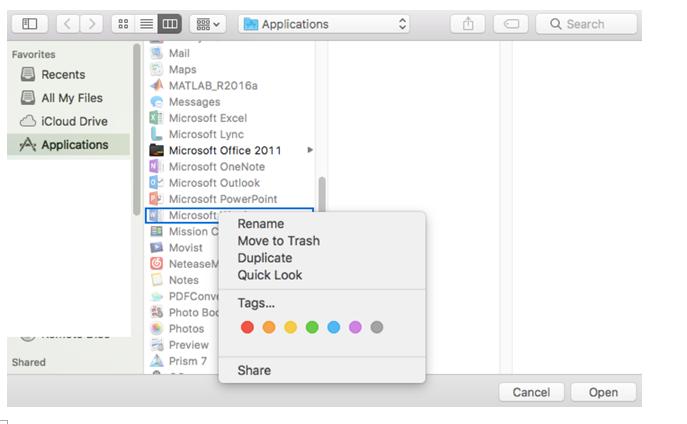
Task: Apply the green tag color
Action: 312,327
